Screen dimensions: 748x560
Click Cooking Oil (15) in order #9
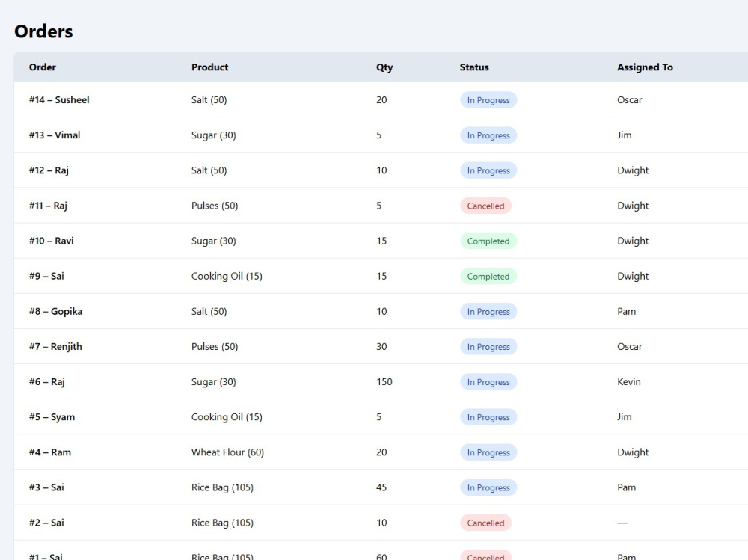pos(227,276)
